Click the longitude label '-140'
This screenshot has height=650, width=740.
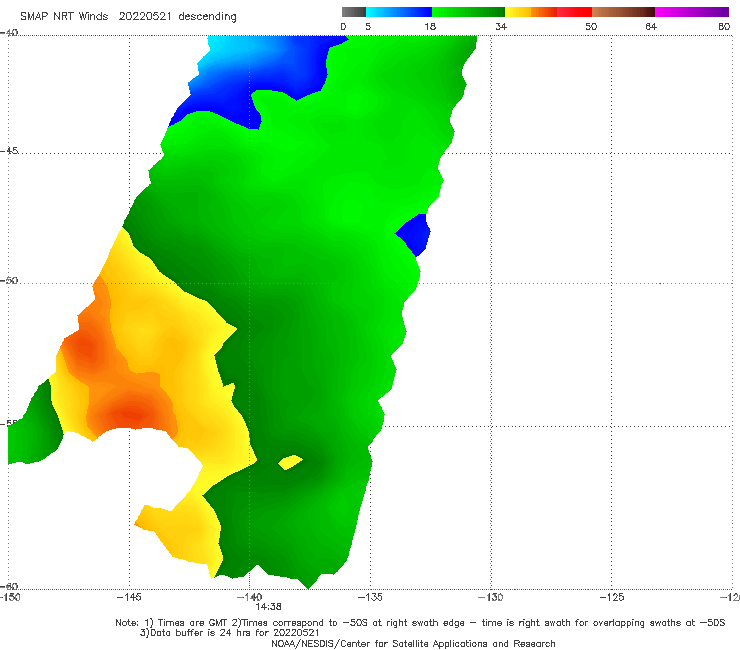[250, 597]
